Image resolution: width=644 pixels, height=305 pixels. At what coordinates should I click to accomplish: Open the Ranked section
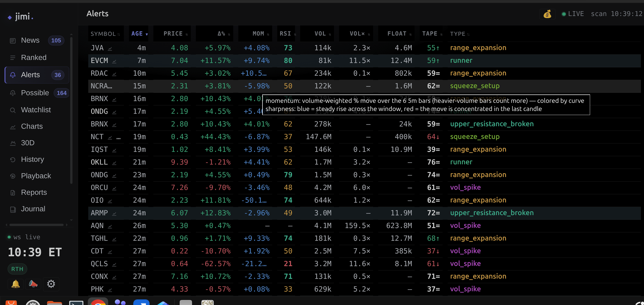(x=37, y=58)
